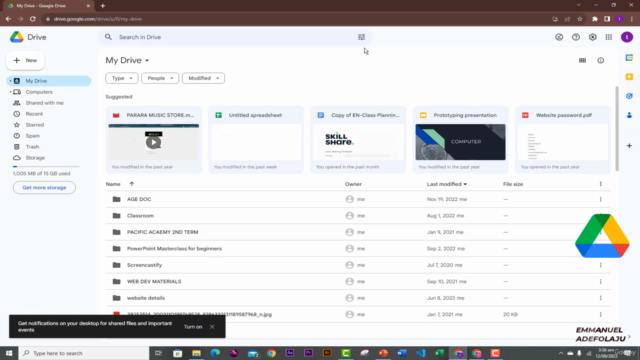Open the Classroom folder row
The height and width of the screenshot is (360, 640).
358,216
